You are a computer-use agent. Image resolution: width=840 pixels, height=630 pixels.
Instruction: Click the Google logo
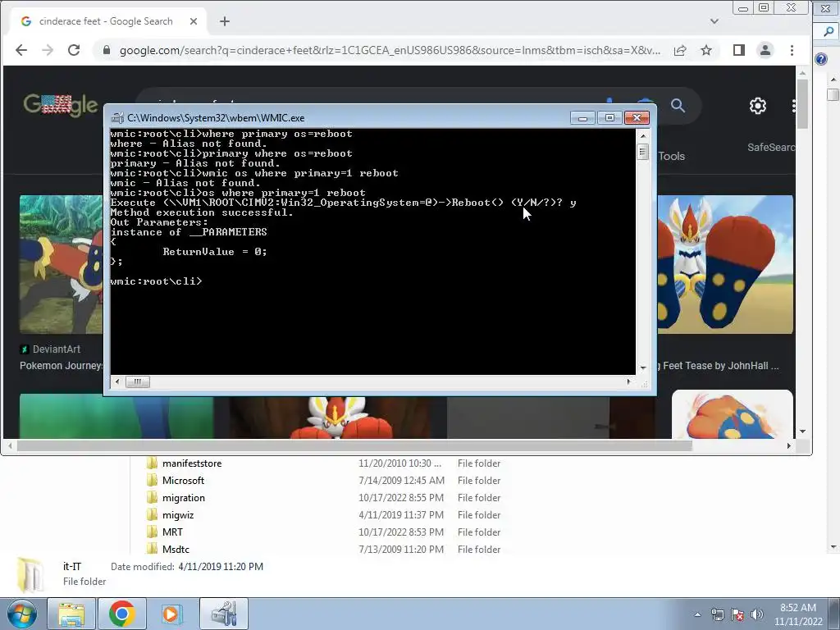[60, 104]
